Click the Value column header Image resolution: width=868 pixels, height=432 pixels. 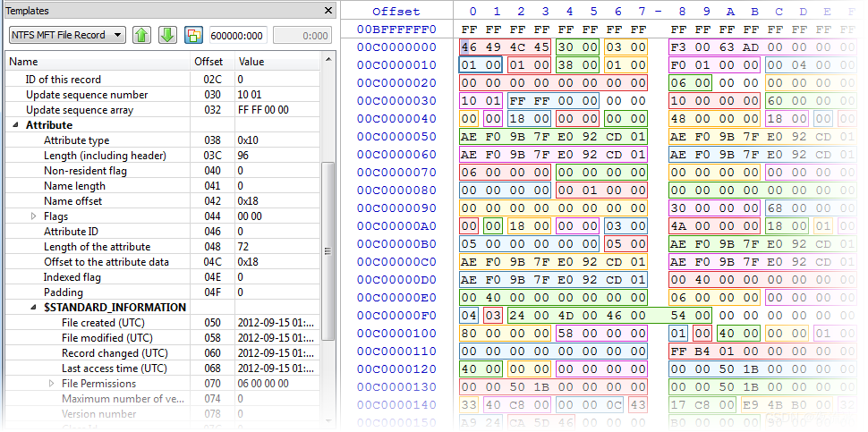[x=277, y=62]
